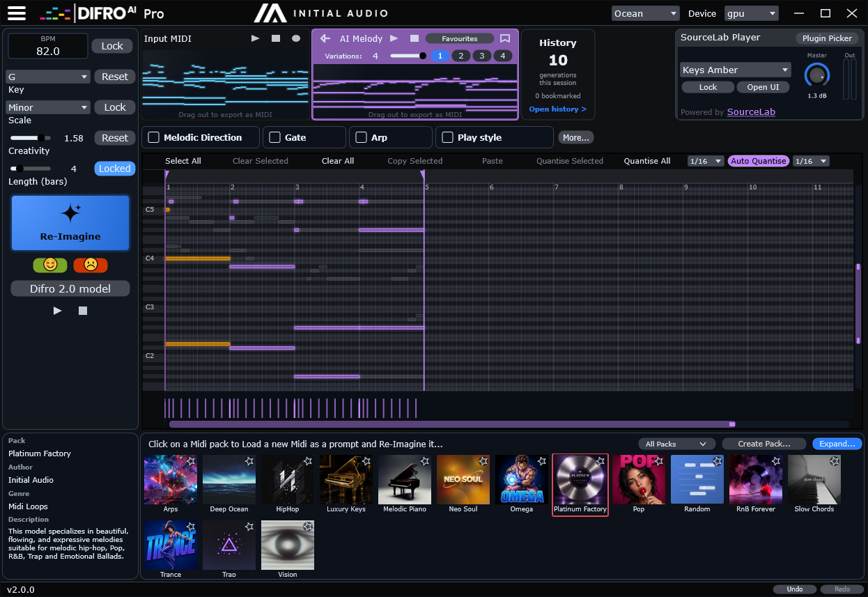Play transport under Difro 2.0 model
Viewport: 868px width, 597px height.
[58, 311]
